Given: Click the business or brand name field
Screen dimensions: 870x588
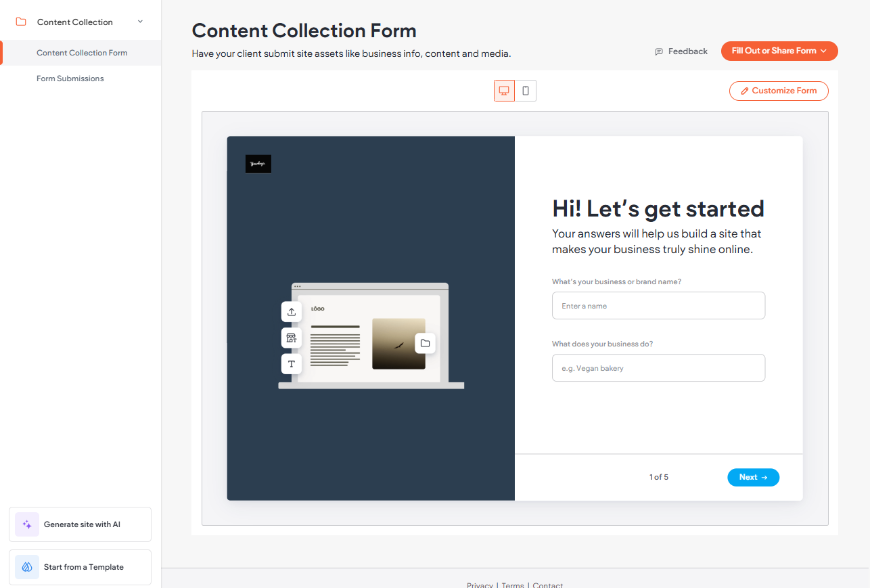Looking at the screenshot, I should [x=658, y=306].
